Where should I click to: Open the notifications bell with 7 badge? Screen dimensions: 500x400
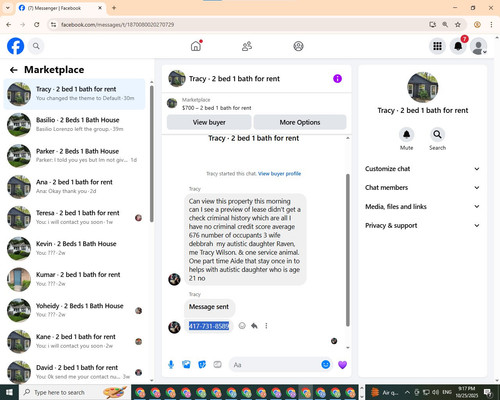click(x=458, y=46)
